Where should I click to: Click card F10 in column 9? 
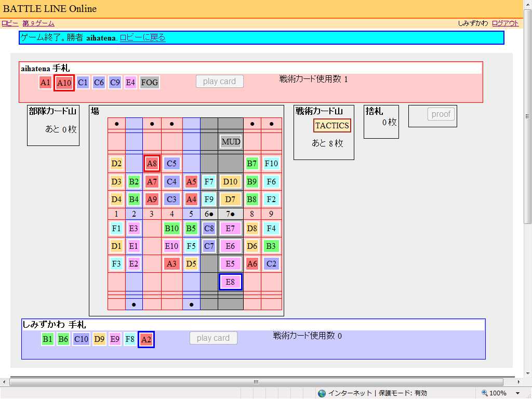271,164
